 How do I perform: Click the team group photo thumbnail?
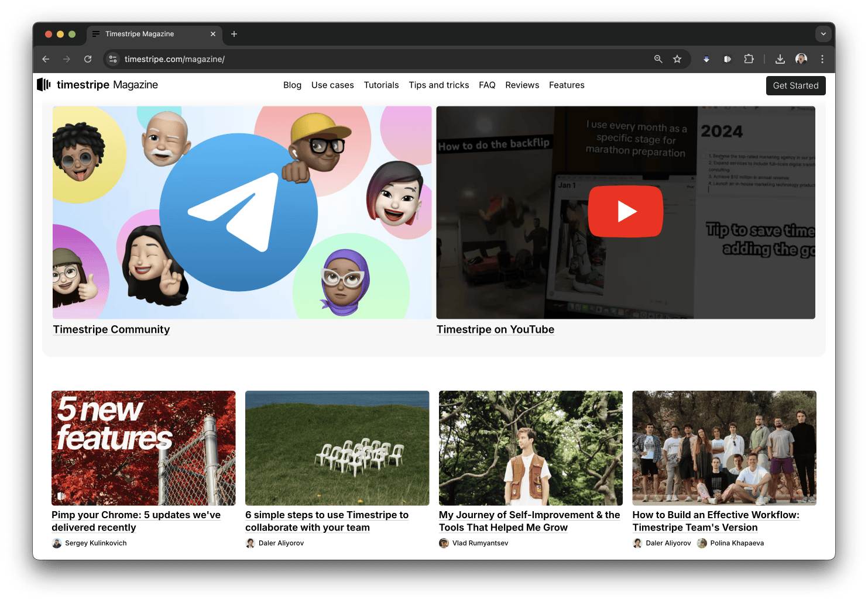point(725,448)
